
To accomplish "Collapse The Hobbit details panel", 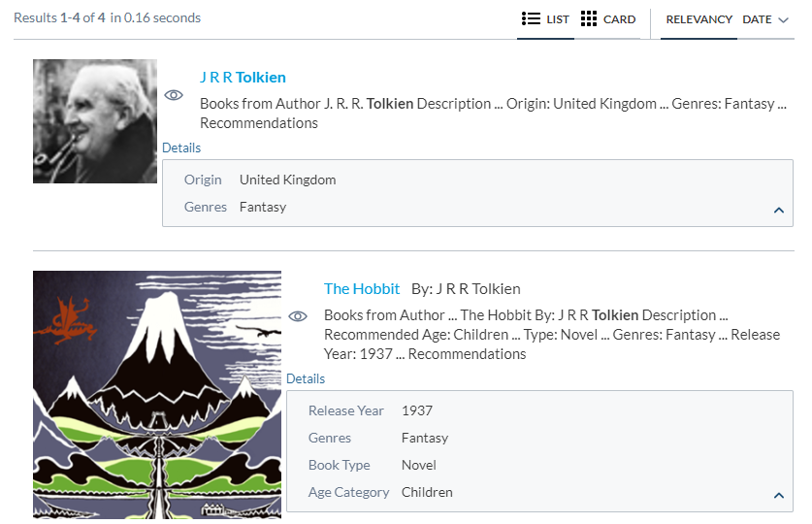I will [778, 495].
